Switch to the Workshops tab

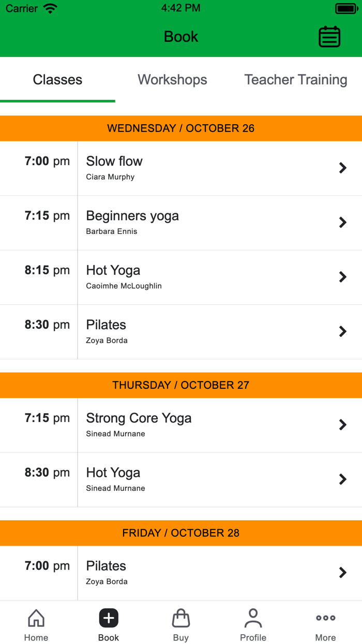172,80
